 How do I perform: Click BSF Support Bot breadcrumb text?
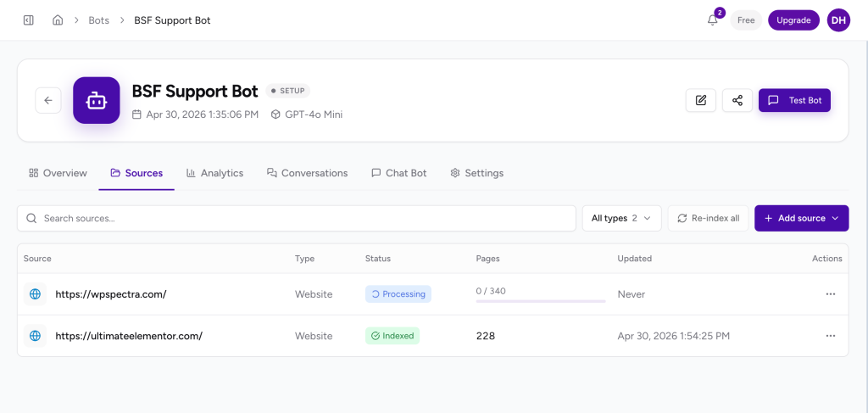(172, 20)
